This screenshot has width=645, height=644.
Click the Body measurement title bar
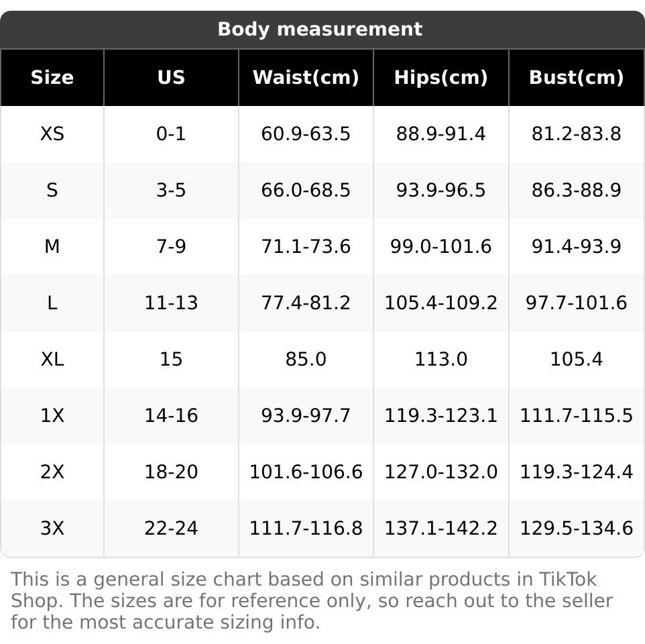click(x=320, y=30)
